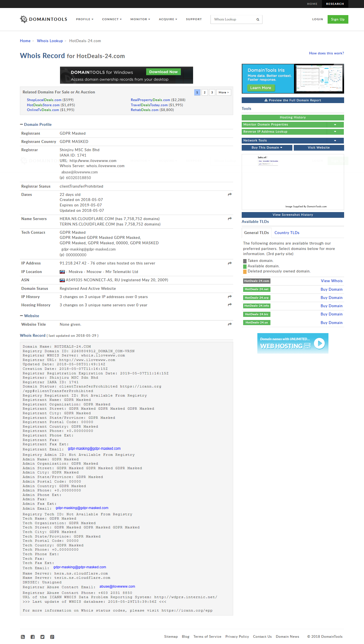The width and height of the screenshot is (364, 644).
Task: Click the Sign Up button
Action: point(338,19)
